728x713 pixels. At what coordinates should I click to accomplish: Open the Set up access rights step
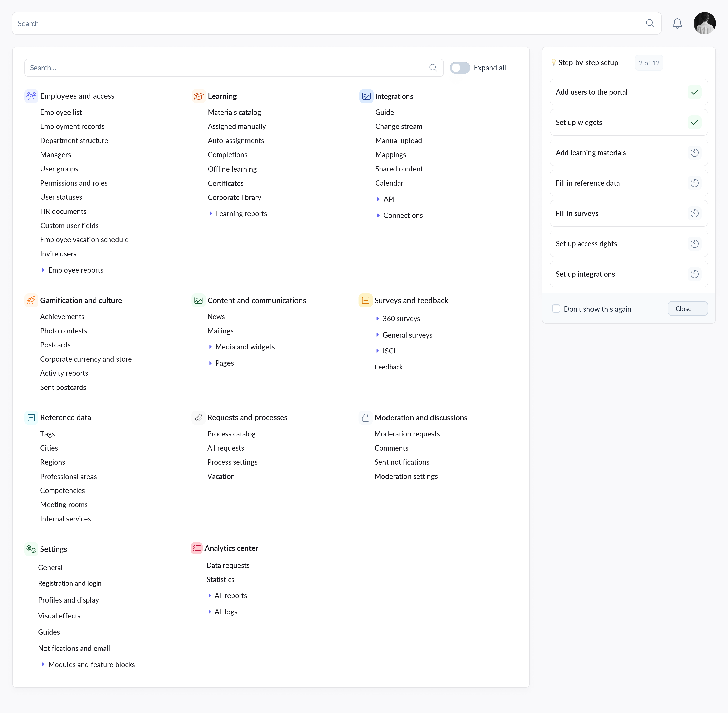point(628,244)
